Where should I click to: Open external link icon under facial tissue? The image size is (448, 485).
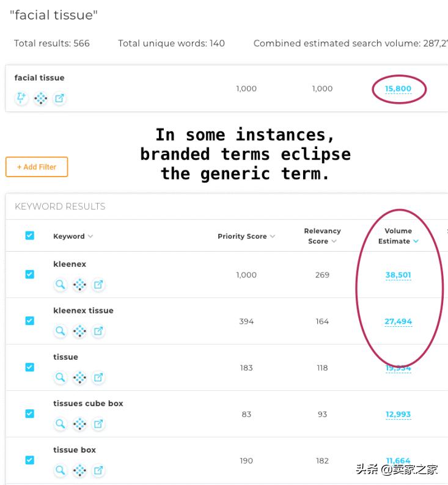tap(59, 98)
